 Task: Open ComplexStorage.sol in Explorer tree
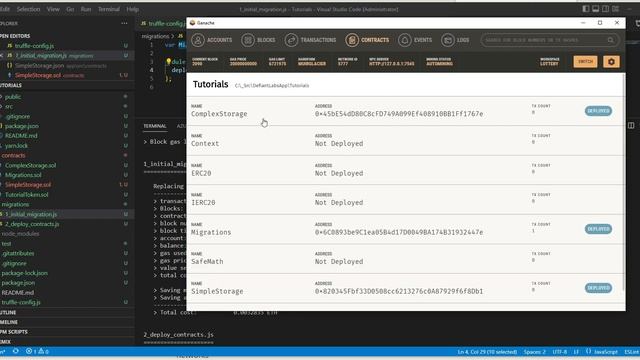coord(31,165)
